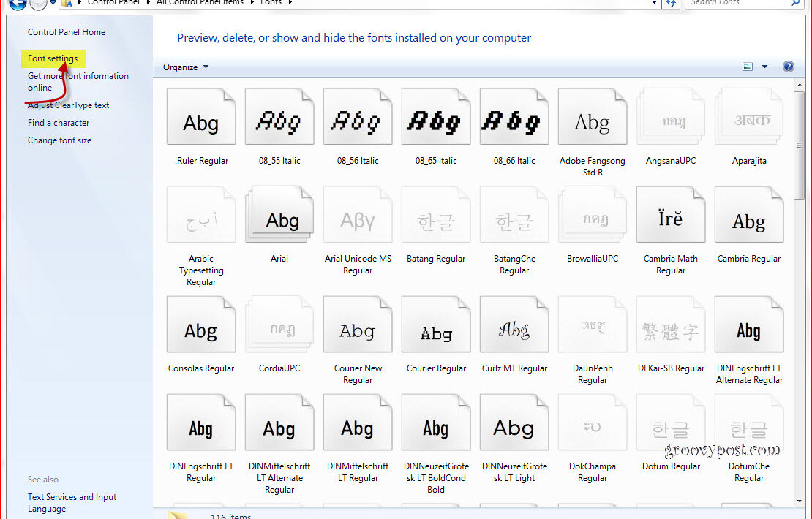This screenshot has width=812, height=519.
Task: Click the change view icon button
Action: pyautogui.click(x=748, y=67)
